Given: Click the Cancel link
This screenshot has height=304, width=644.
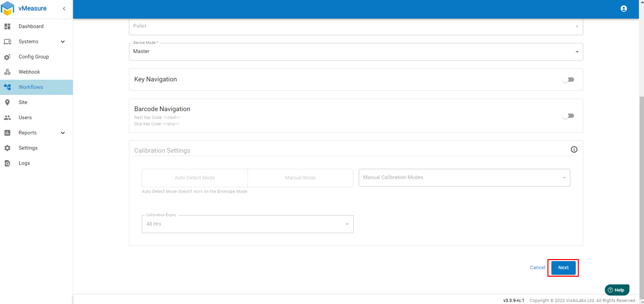Looking at the screenshot, I should 537,268.
